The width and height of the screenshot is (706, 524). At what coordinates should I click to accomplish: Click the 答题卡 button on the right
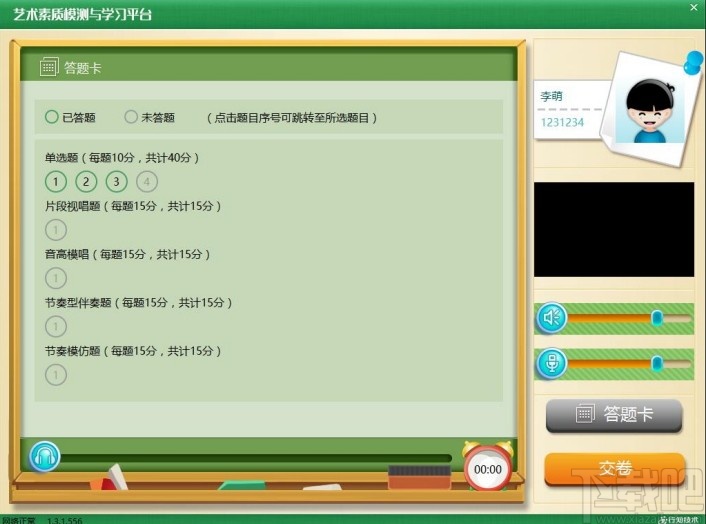(x=614, y=415)
